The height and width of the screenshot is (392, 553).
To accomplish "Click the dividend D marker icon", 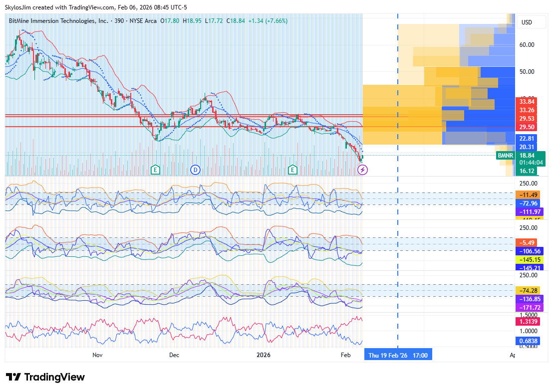I will (195, 170).
